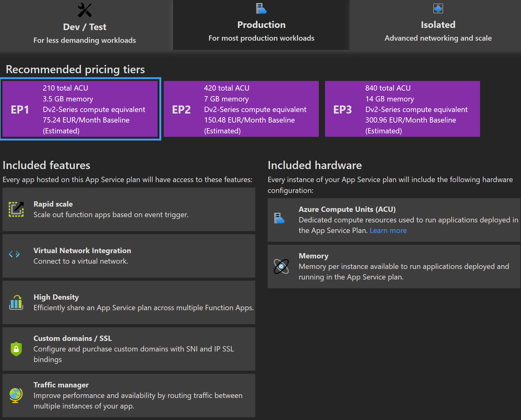Click the Memory orbit icon
The height and width of the screenshot is (420, 521).
tap(281, 266)
